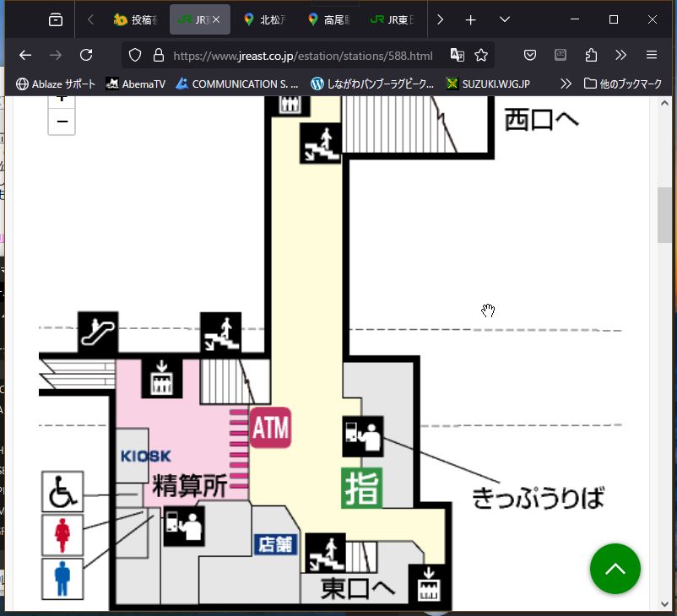Click the site security lock icon

158,55
